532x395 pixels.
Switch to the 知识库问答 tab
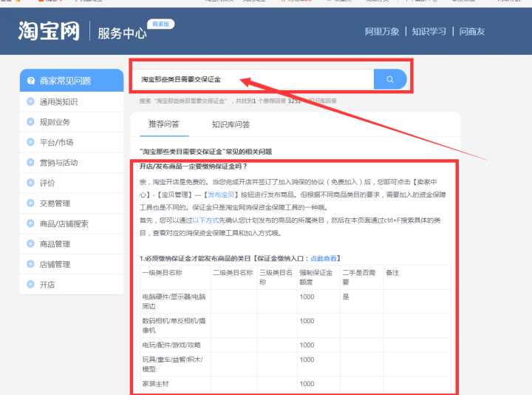(x=231, y=124)
